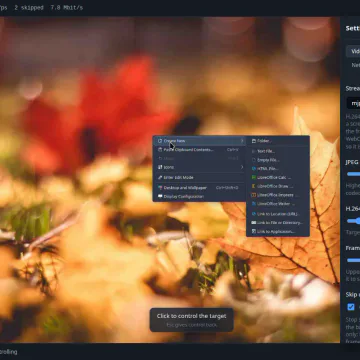Image resolution: width=360 pixels, height=360 pixels.
Task: Expand the Create New submenu arrow
Action: point(242,141)
